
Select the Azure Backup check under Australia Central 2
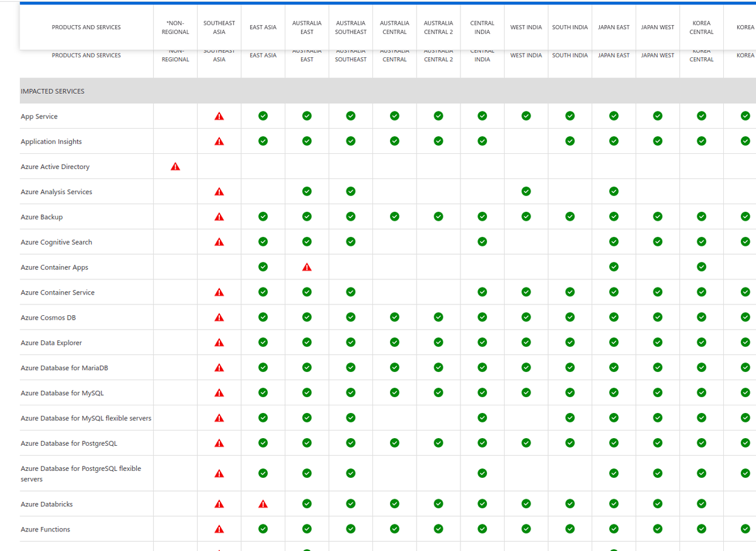click(438, 216)
